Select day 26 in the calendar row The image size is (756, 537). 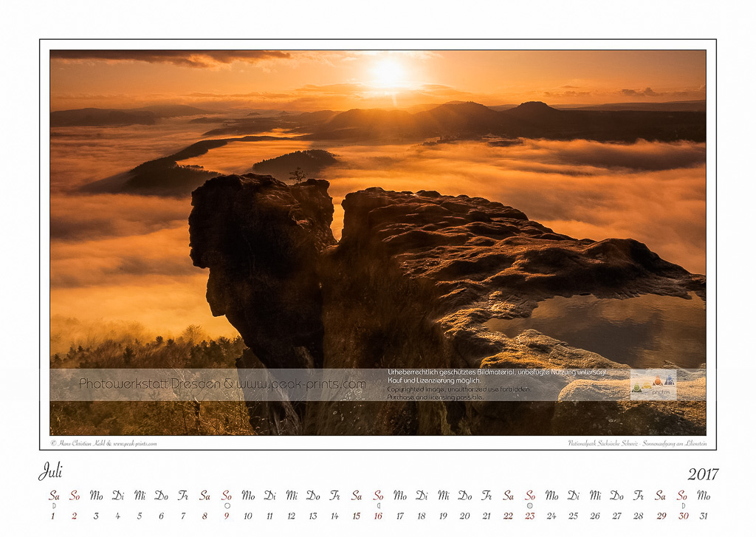click(595, 516)
